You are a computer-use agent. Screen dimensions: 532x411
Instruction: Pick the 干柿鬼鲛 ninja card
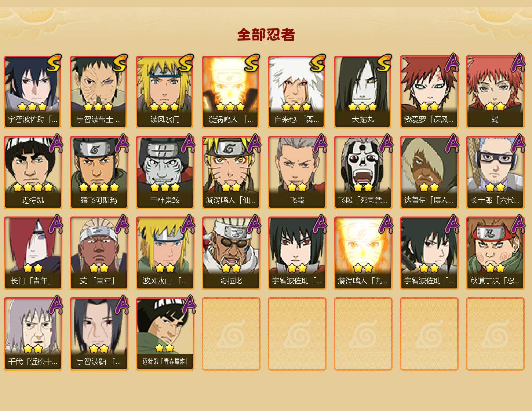click(x=165, y=172)
